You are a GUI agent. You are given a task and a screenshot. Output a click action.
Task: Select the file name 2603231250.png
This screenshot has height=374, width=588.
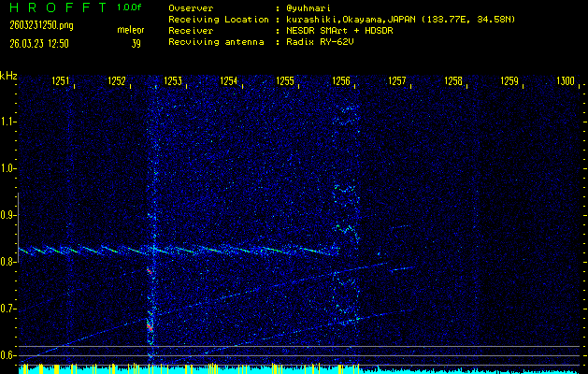[42, 25]
